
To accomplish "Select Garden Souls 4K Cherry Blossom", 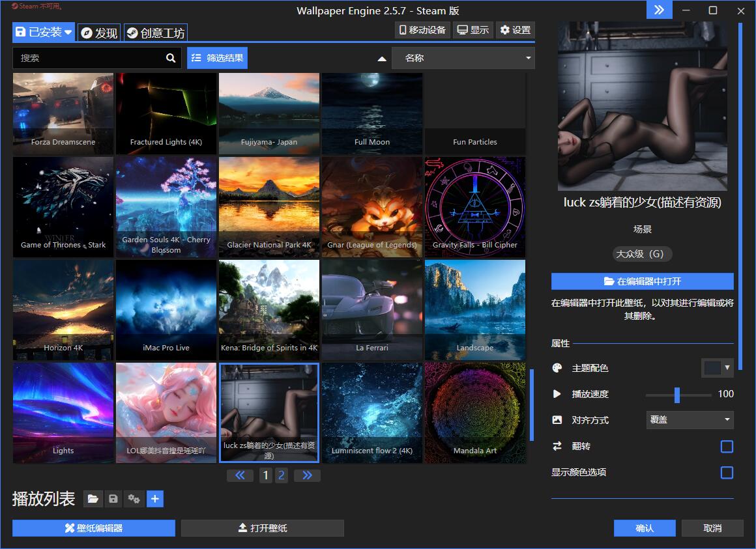I will [166, 207].
